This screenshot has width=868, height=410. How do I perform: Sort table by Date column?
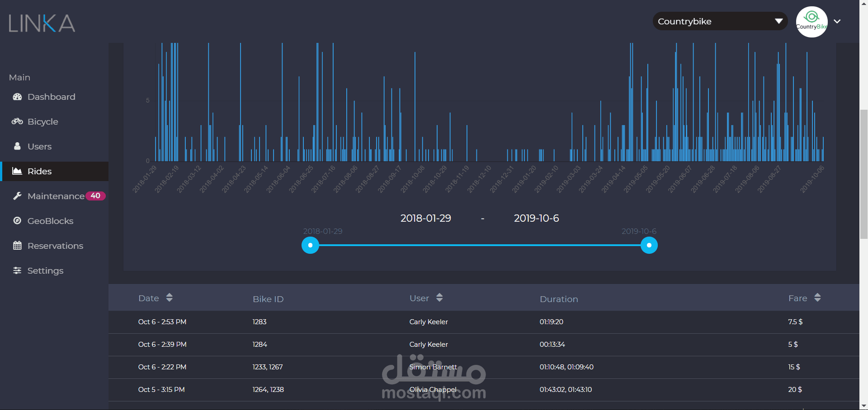170,298
